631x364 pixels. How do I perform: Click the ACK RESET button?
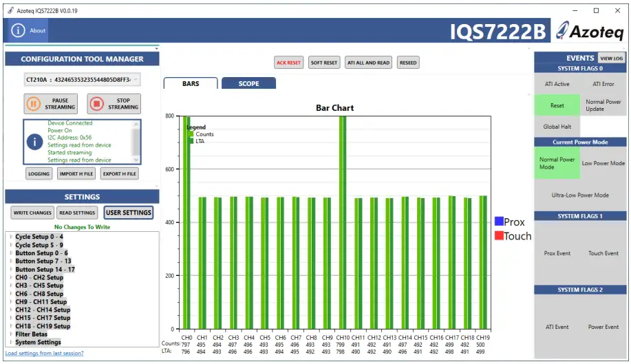pos(289,63)
